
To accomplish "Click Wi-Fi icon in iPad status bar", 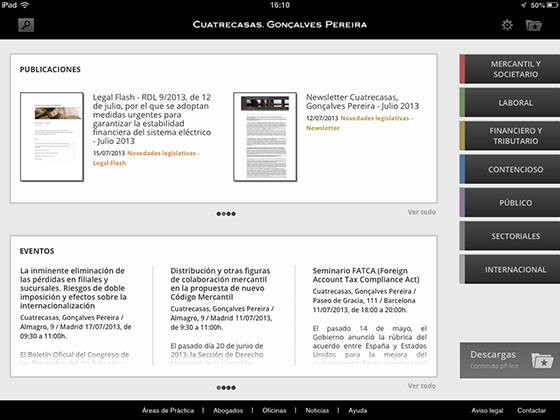I will 25,5.
